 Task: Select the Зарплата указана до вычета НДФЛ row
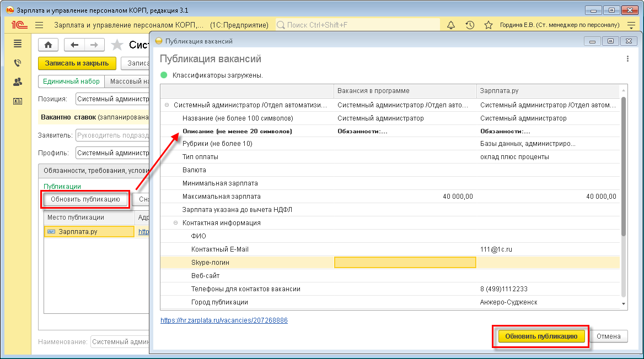click(x=390, y=210)
